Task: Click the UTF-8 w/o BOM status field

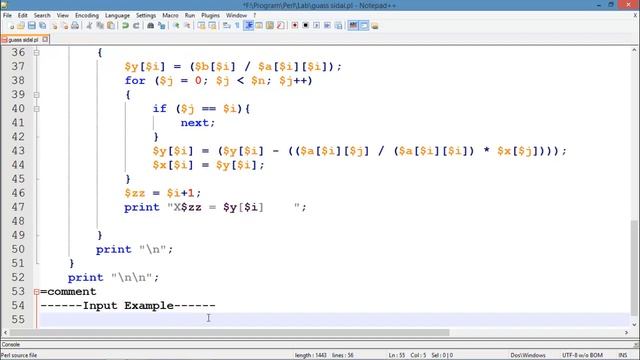Action: pyautogui.click(x=582, y=355)
